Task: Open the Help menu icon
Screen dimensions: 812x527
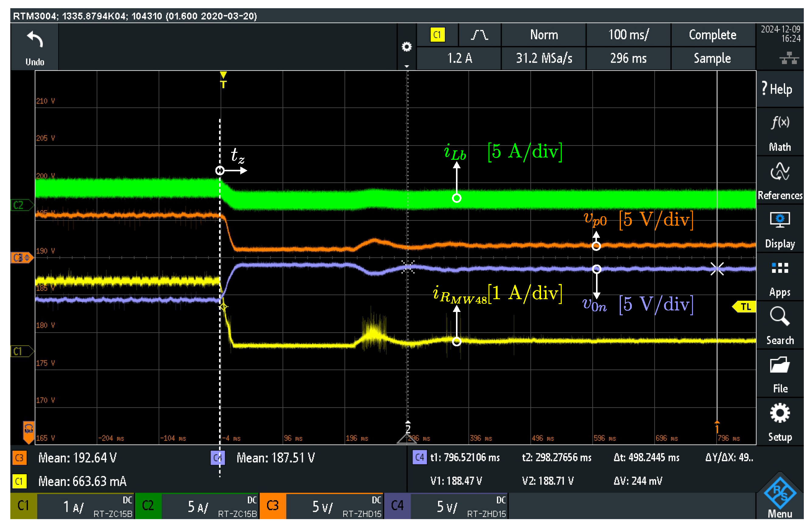Action: [x=779, y=89]
